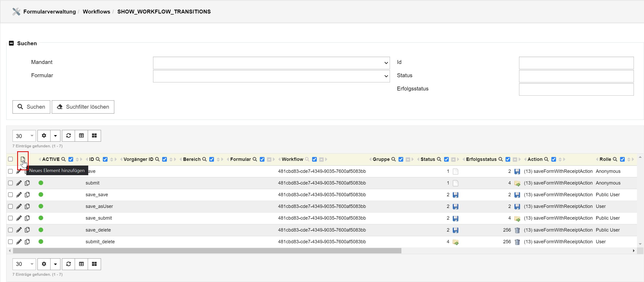Uncheck the ACTIVE column visibility checkbox

tap(71, 159)
